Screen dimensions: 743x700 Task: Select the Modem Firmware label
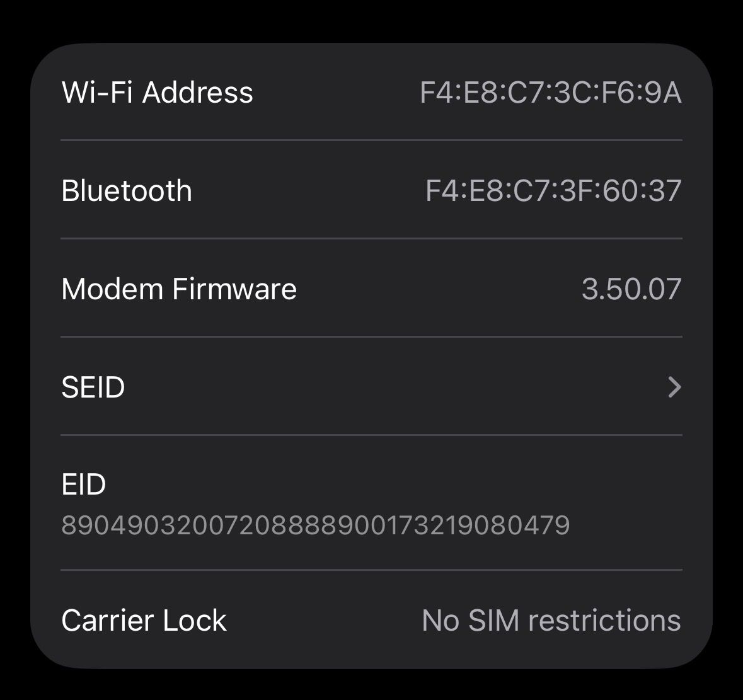(x=179, y=289)
